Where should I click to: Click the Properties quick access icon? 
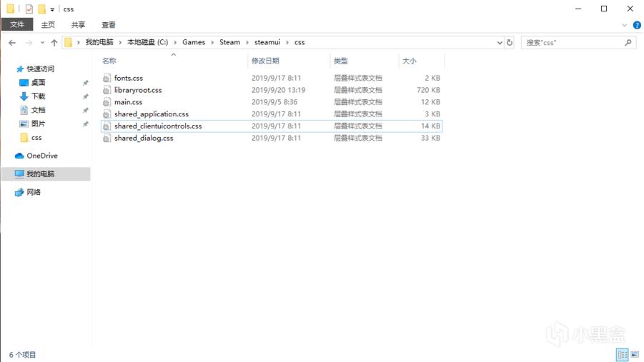pyautogui.click(x=29, y=9)
